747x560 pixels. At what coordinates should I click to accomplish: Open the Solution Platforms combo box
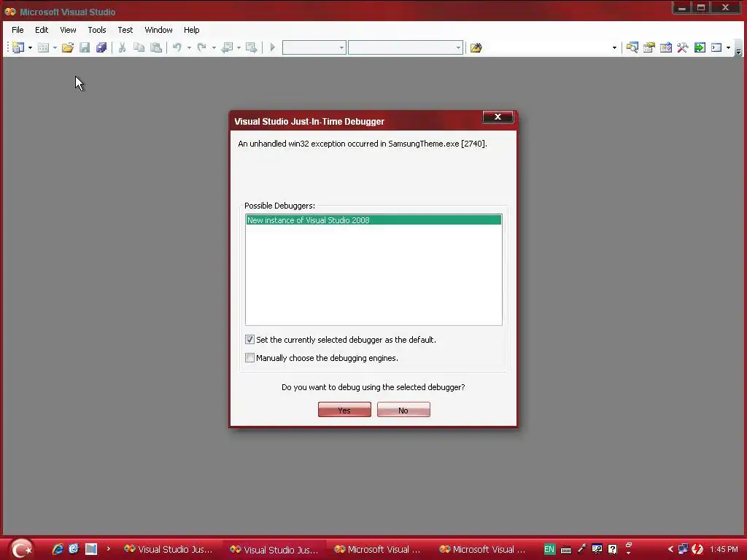point(406,47)
